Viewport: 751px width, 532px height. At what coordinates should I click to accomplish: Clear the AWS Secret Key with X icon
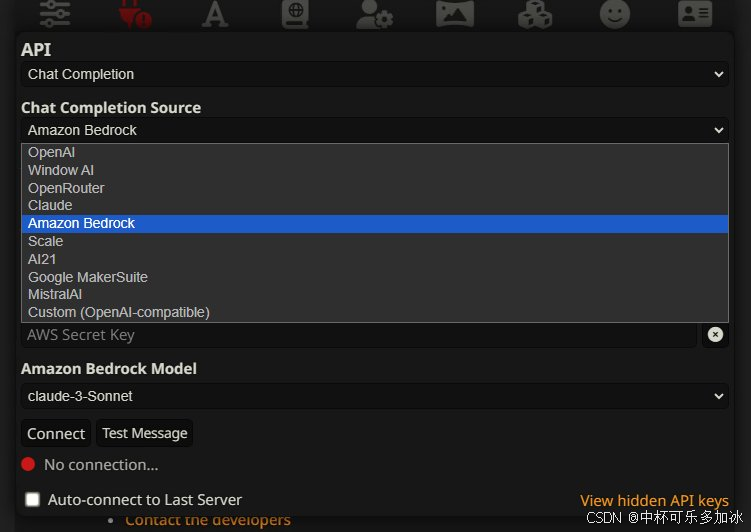[x=715, y=334]
